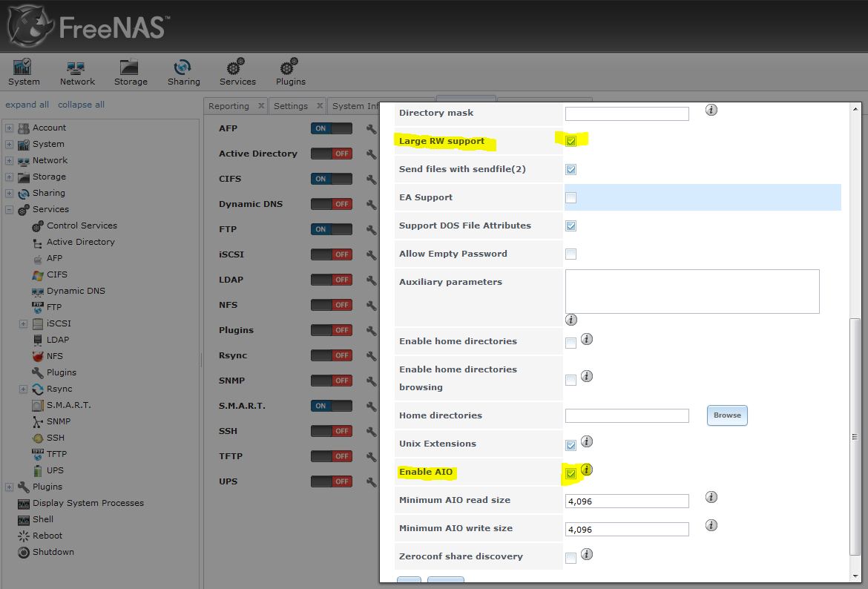Enable EA Support checkbox
This screenshot has width=868, height=589.
571,197
